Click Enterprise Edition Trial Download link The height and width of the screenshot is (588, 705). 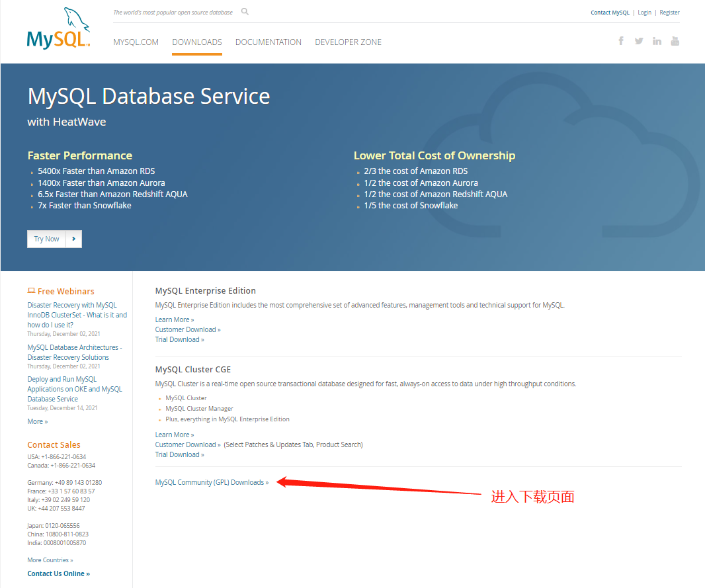179,339
